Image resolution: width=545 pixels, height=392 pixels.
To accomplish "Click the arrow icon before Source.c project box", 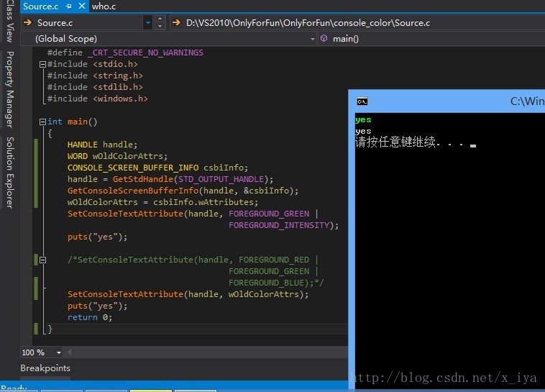I will click(x=28, y=23).
